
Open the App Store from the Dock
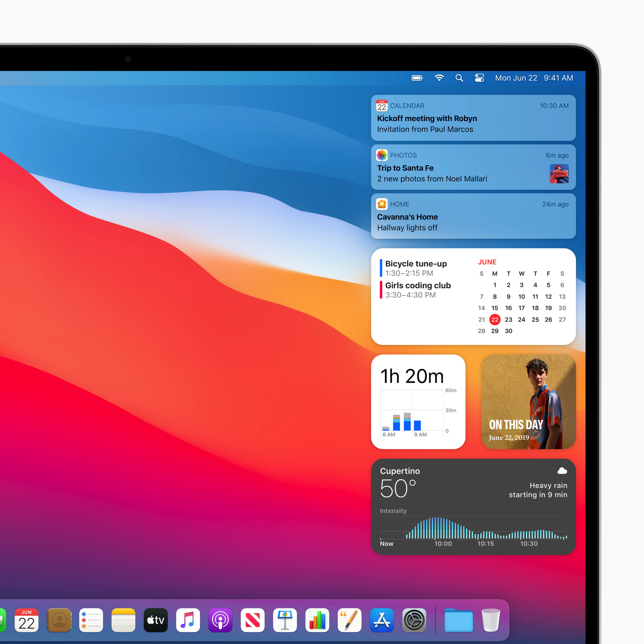point(382,620)
